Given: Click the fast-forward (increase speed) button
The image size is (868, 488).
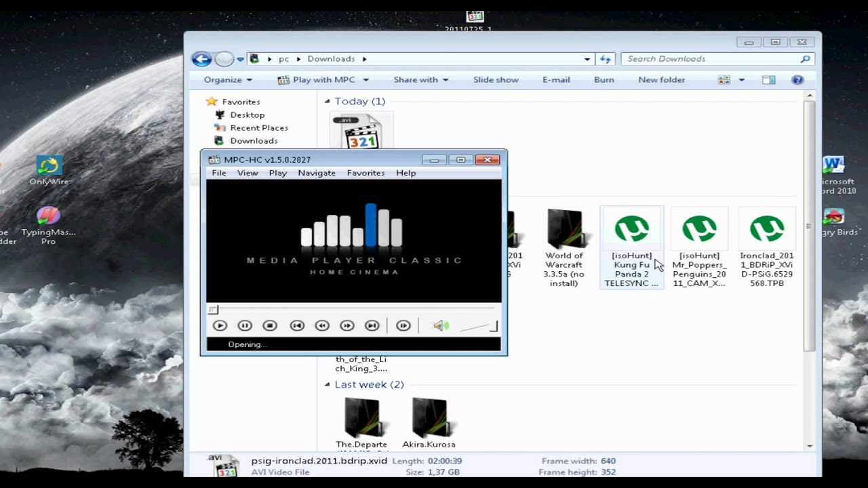Looking at the screenshot, I should click(347, 326).
